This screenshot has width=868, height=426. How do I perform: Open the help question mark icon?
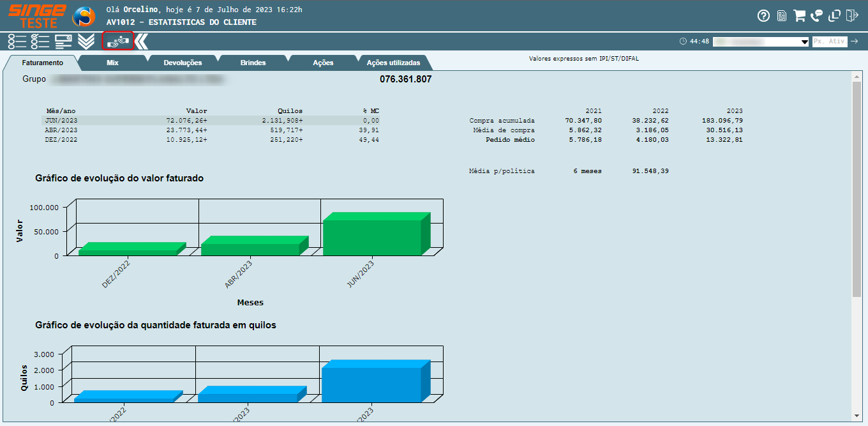point(763,16)
